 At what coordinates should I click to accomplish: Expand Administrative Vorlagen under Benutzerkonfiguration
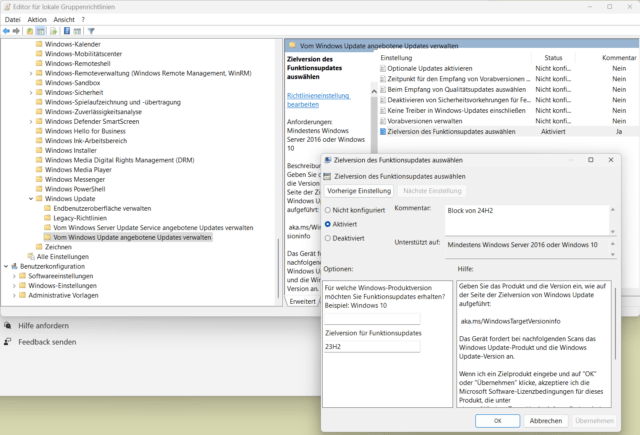pyautogui.click(x=17, y=296)
